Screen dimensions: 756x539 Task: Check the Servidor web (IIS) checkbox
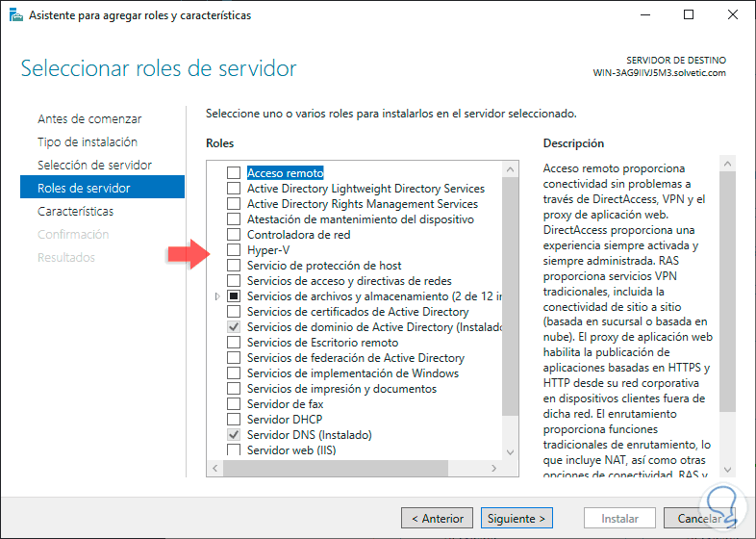[x=234, y=449]
